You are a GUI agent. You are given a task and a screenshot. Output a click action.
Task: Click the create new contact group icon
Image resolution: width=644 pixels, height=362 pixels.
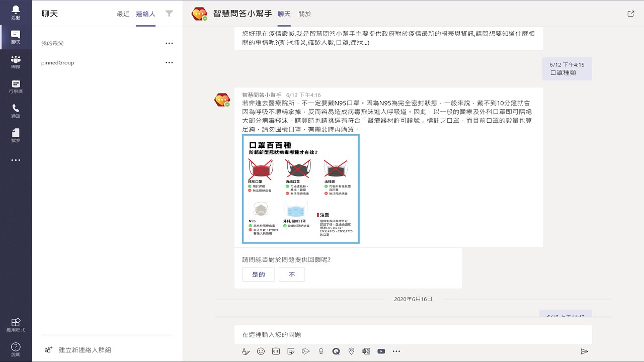(48, 350)
